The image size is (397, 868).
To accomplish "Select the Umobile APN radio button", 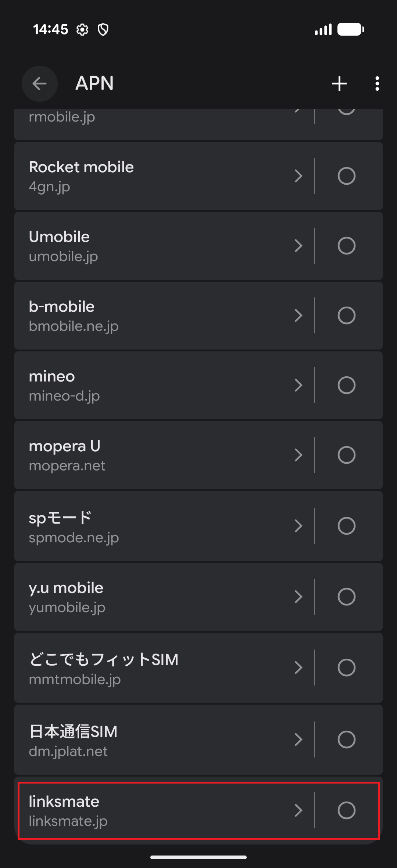I will click(346, 246).
